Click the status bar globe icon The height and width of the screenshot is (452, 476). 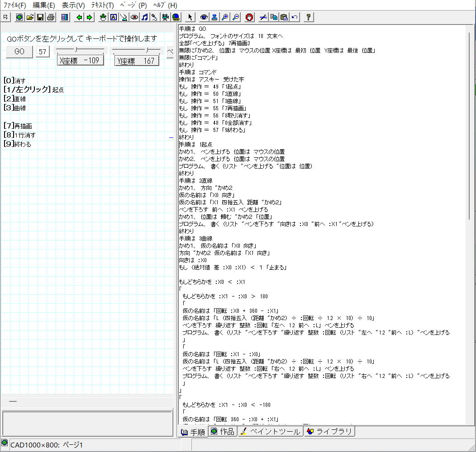coord(4,443)
